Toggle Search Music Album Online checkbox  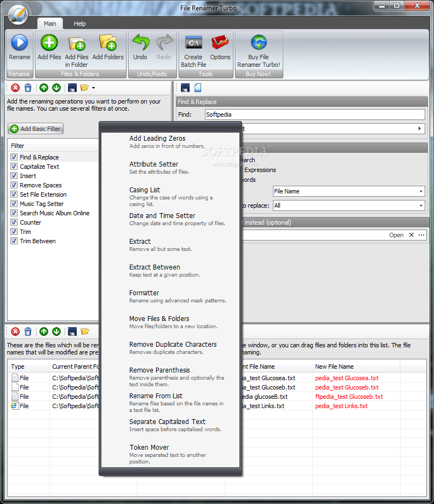14,213
